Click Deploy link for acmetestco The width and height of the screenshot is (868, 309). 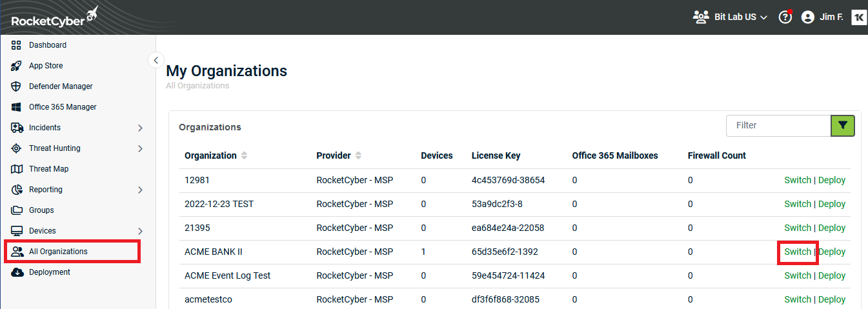(x=832, y=299)
